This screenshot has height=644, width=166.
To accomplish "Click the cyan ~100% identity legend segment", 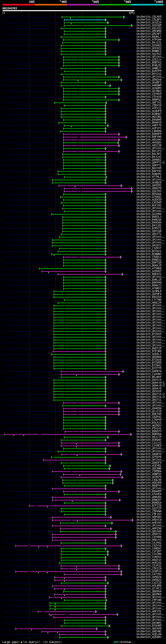I will coord(147,5).
